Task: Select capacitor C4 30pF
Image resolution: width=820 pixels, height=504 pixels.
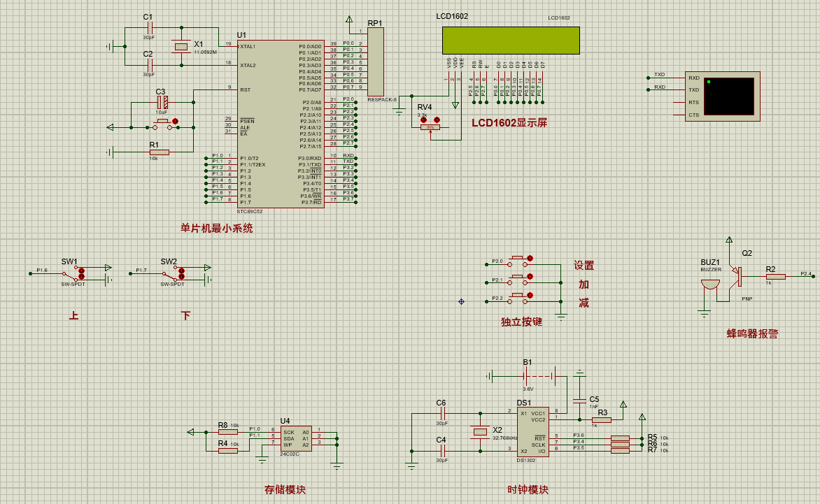Action: (x=442, y=451)
